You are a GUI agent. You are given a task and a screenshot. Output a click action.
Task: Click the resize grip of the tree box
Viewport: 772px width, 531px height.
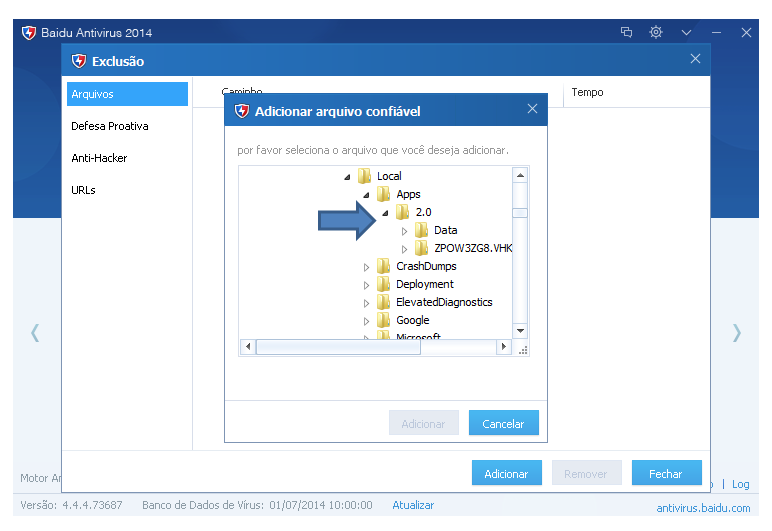(522, 349)
